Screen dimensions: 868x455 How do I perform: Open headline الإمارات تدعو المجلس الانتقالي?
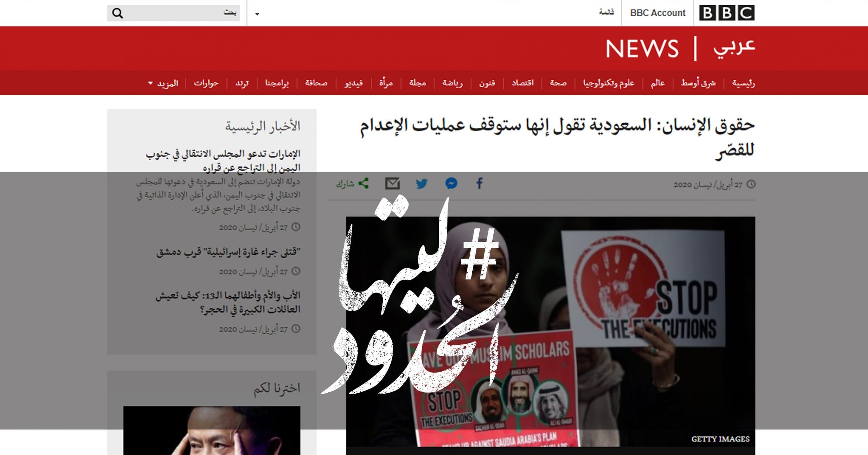tap(223, 161)
